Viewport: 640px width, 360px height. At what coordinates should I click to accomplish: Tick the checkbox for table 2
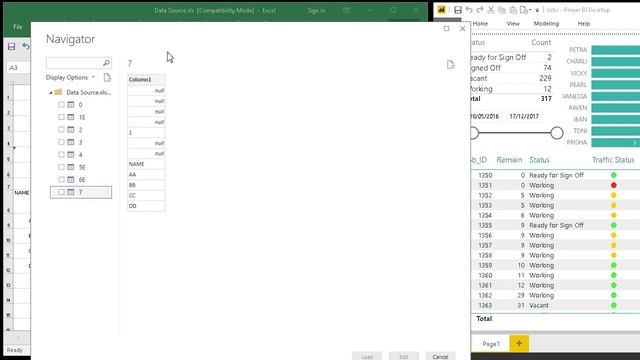61,129
